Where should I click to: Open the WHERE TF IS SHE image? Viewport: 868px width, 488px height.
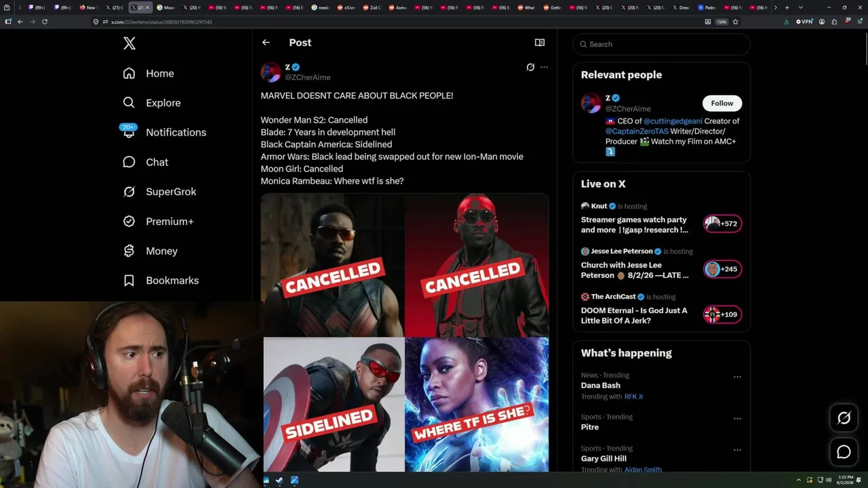tap(477, 405)
